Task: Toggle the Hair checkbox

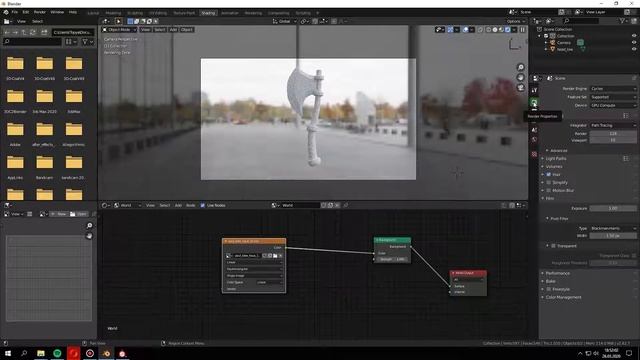Action: [x=549, y=174]
